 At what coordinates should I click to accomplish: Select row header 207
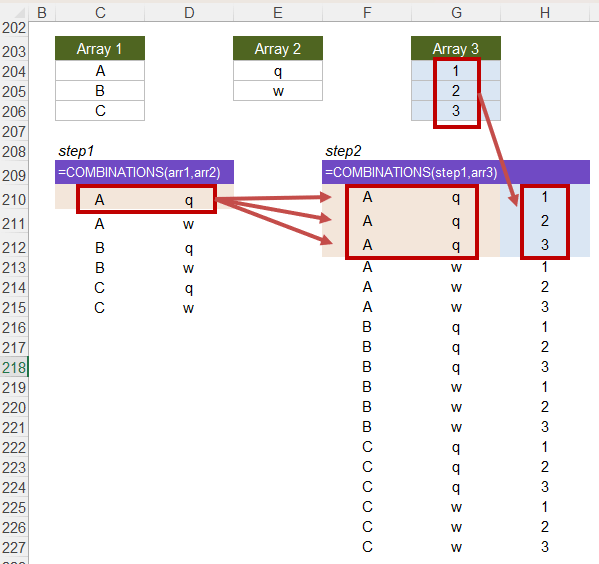coord(14,131)
